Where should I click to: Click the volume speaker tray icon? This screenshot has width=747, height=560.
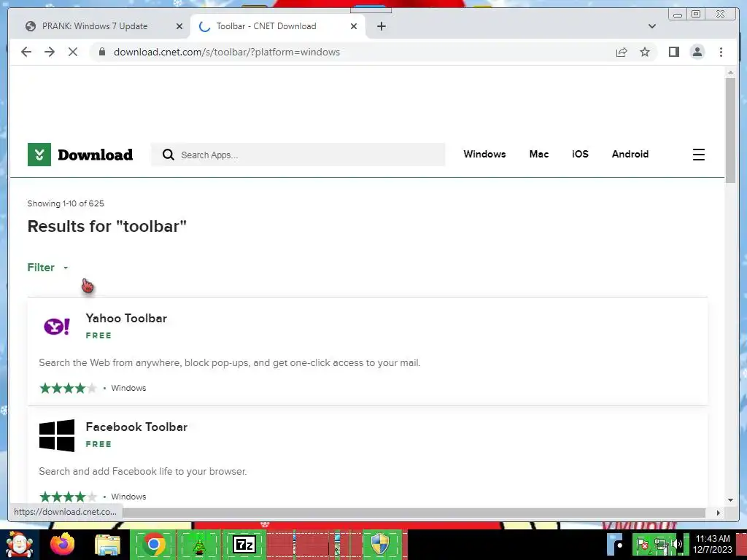pyautogui.click(x=677, y=544)
